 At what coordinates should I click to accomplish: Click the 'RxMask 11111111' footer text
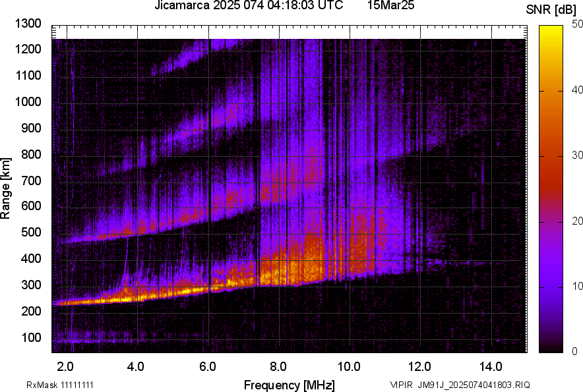[x=60, y=385]
